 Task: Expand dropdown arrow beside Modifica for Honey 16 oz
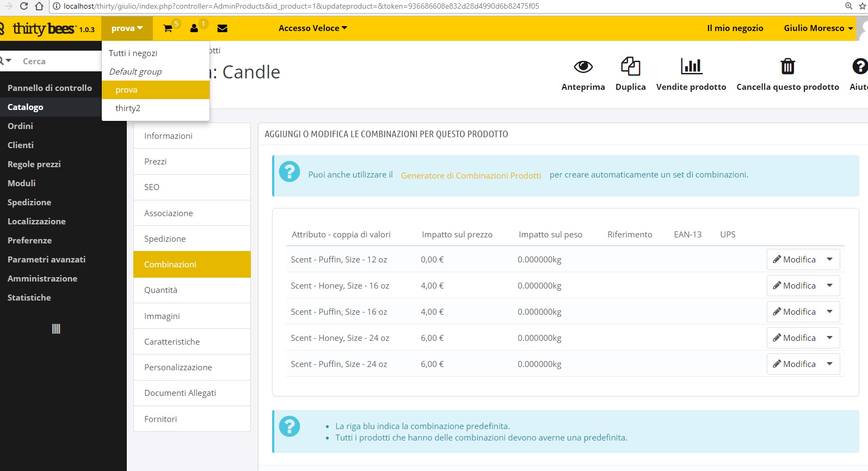click(x=829, y=285)
